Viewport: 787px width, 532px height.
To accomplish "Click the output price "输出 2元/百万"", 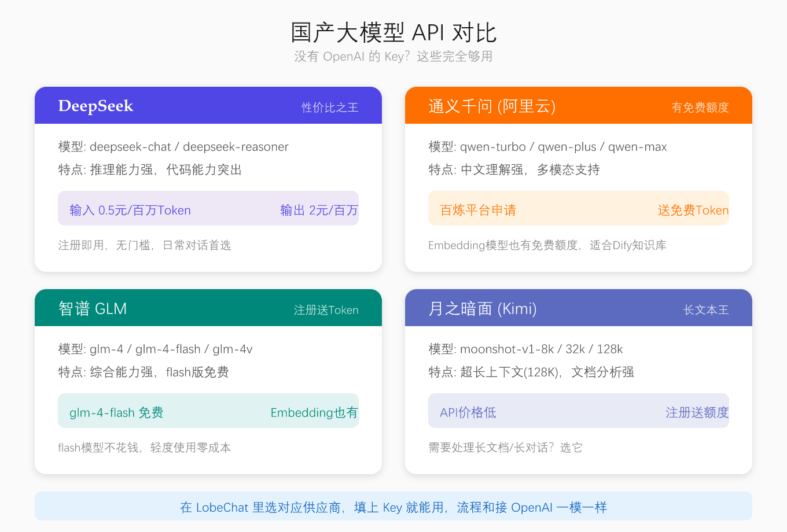I will (319, 210).
